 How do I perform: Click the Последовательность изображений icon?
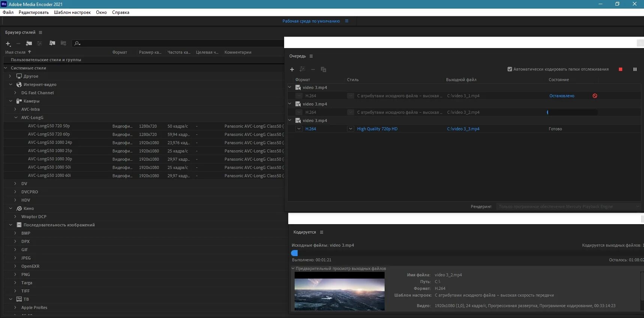click(x=19, y=225)
